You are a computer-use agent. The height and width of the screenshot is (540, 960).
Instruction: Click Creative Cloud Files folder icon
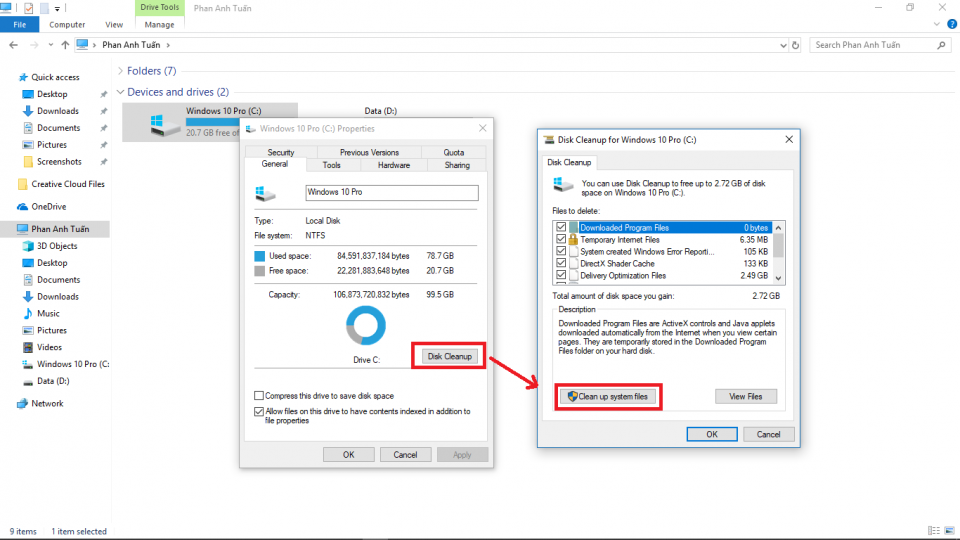[x=23, y=184]
